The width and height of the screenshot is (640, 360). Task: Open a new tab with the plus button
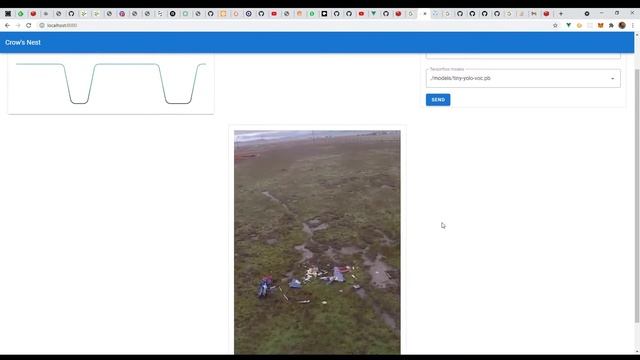[x=561, y=13]
